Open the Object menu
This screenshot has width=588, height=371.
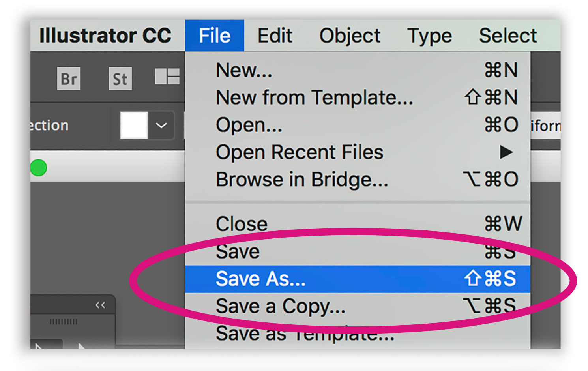click(350, 36)
